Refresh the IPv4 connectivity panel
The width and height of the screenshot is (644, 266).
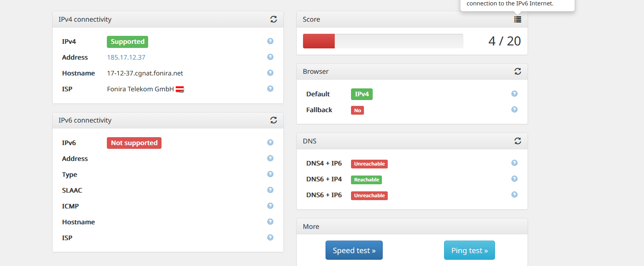point(273,19)
